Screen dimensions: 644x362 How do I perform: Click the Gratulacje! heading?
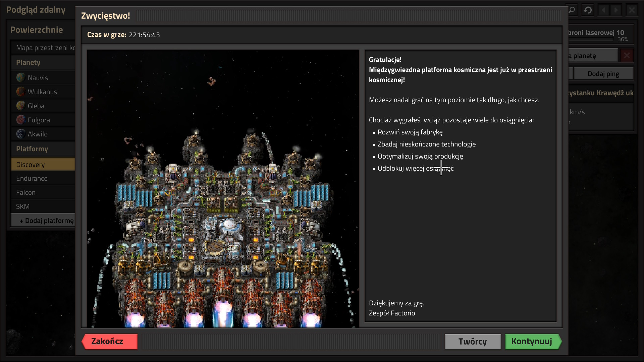(x=385, y=60)
